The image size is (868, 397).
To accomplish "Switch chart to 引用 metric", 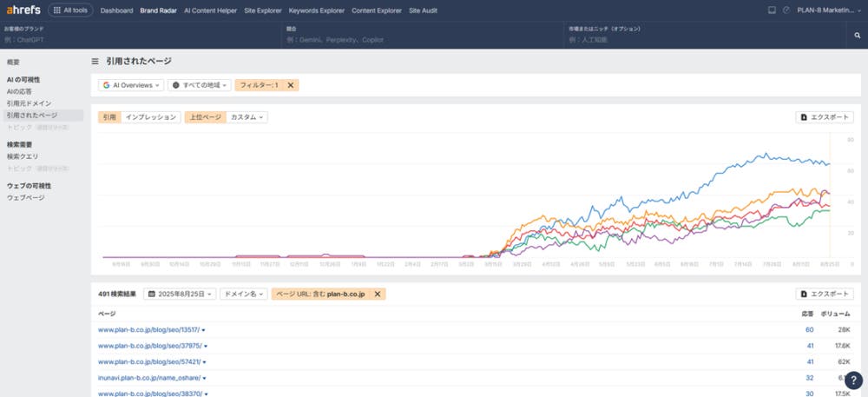I will click(x=108, y=117).
